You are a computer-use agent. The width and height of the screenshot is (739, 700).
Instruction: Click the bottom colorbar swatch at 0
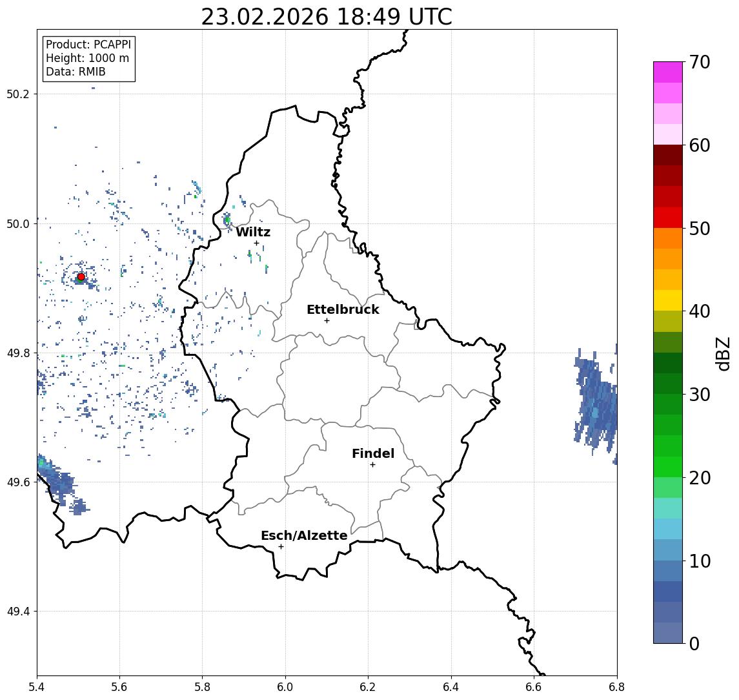click(x=668, y=633)
